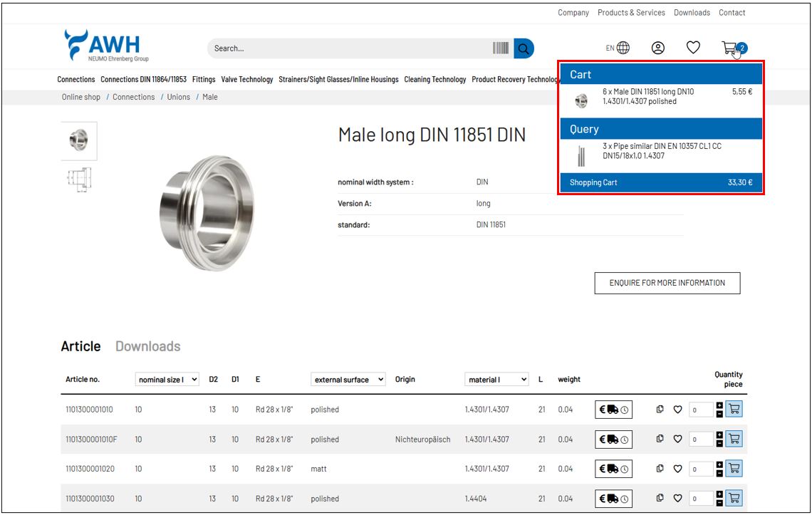Expand the material I filter dropdown
Screen dimensions: 812x515
[496, 380]
